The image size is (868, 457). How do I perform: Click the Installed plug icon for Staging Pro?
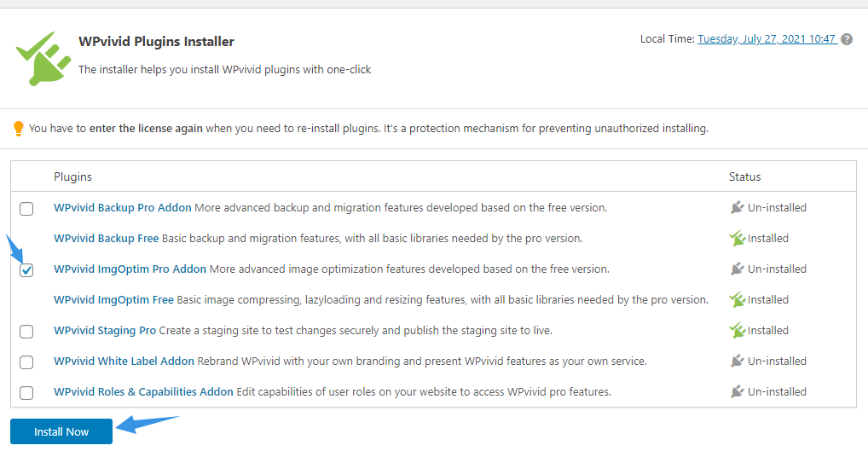[737, 330]
